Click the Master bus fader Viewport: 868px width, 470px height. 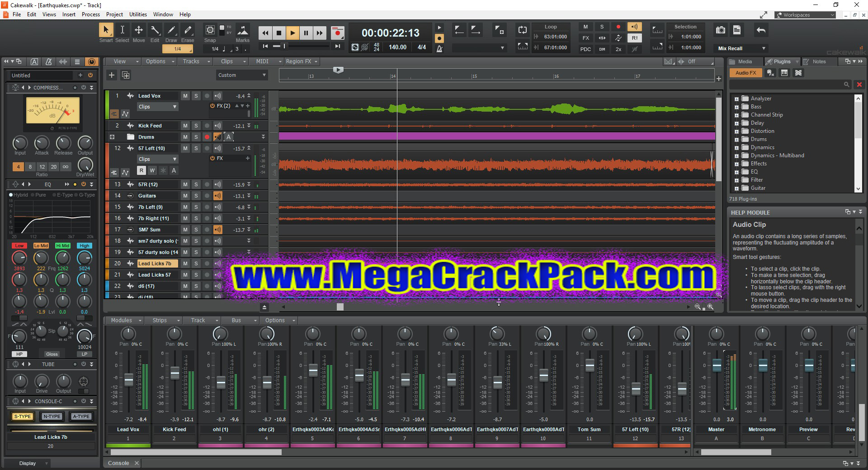(717, 366)
